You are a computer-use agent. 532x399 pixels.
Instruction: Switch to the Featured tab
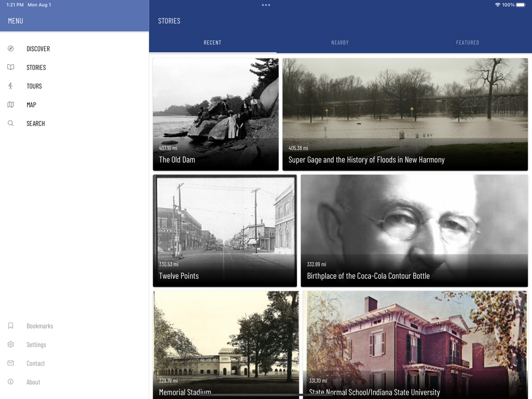[x=468, y=43]
